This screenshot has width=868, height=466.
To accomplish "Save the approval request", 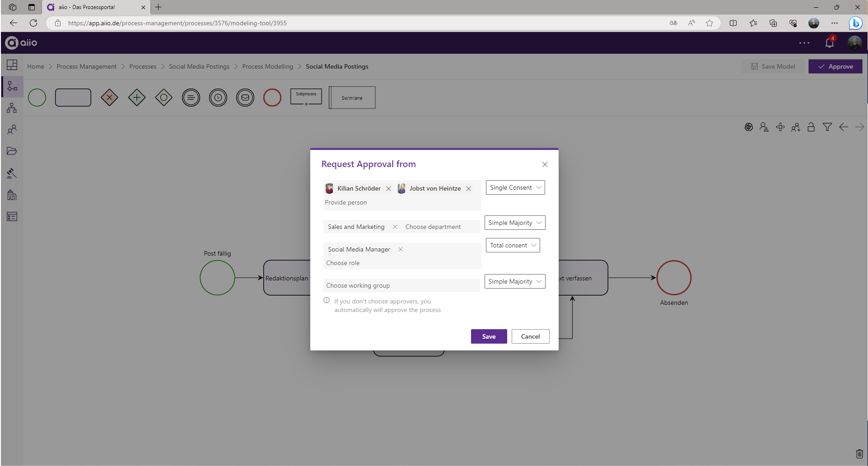I will click(489, 336).
